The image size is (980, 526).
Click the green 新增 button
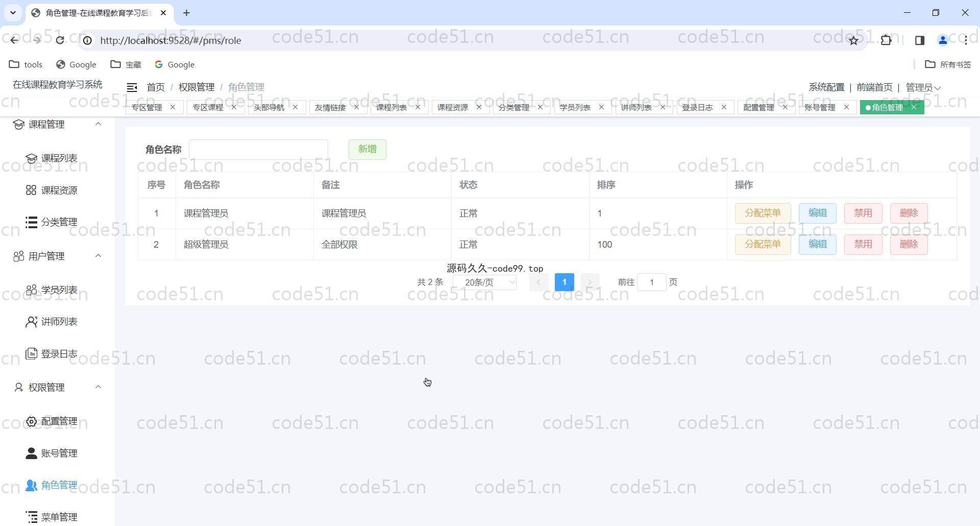coord(367,149)
